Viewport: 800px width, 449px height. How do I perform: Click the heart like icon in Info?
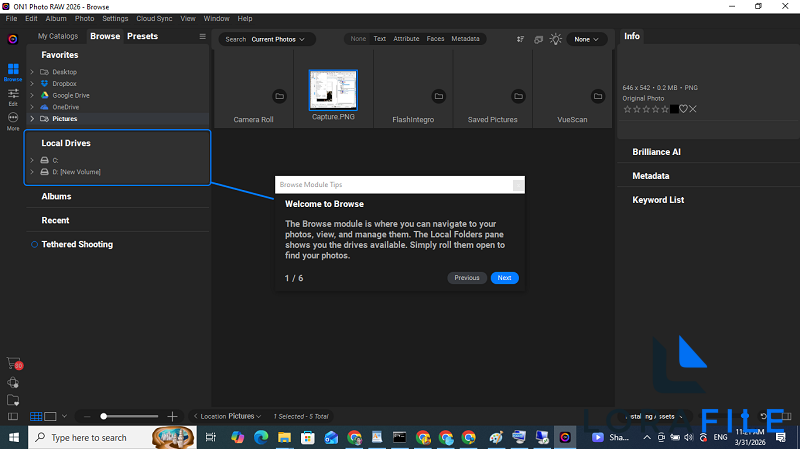pyautogui.click(x=683, y=109)
